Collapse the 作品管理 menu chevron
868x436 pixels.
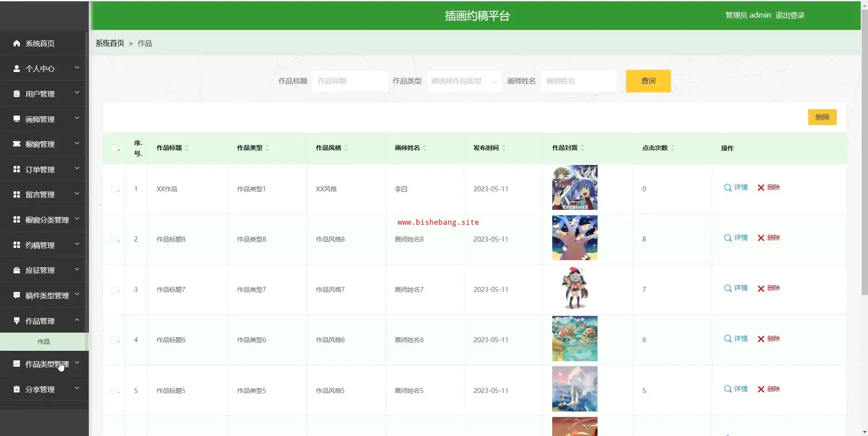[x=77, y=320]
